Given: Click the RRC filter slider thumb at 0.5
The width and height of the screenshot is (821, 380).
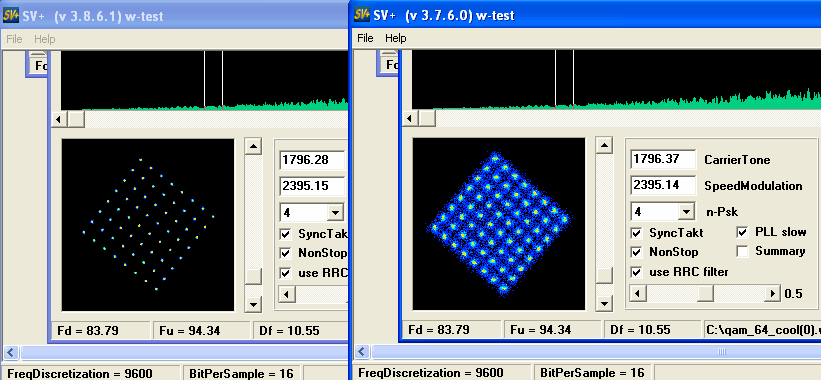Looking at the screenshot, I should click(705, 293).
